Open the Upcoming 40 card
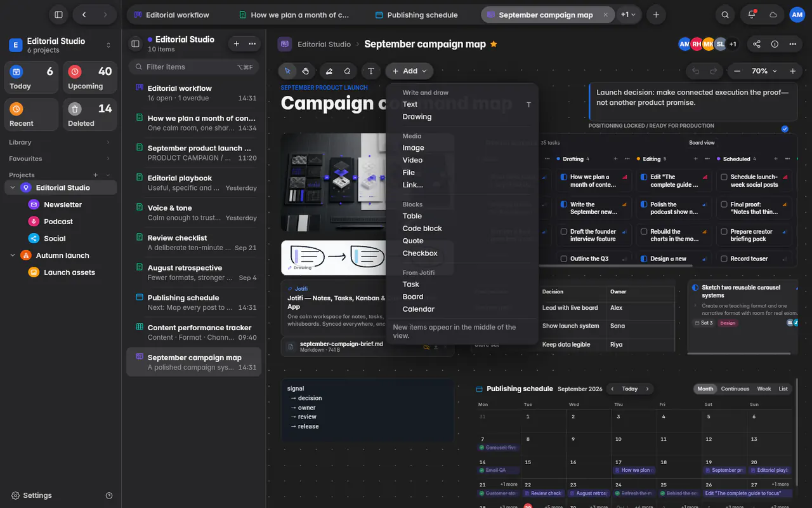Viewport: 812px width, 508px height. click(x=89, y=77)
